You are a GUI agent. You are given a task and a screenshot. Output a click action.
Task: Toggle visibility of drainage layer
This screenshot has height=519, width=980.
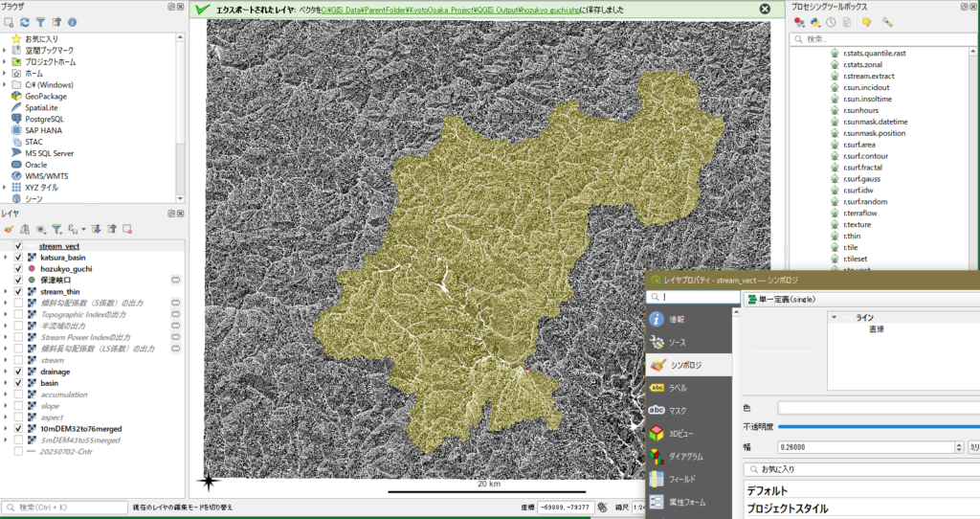(x=18, y=371)
